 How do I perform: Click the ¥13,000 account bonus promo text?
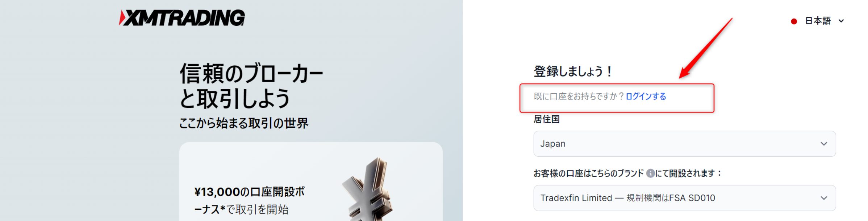250,200
